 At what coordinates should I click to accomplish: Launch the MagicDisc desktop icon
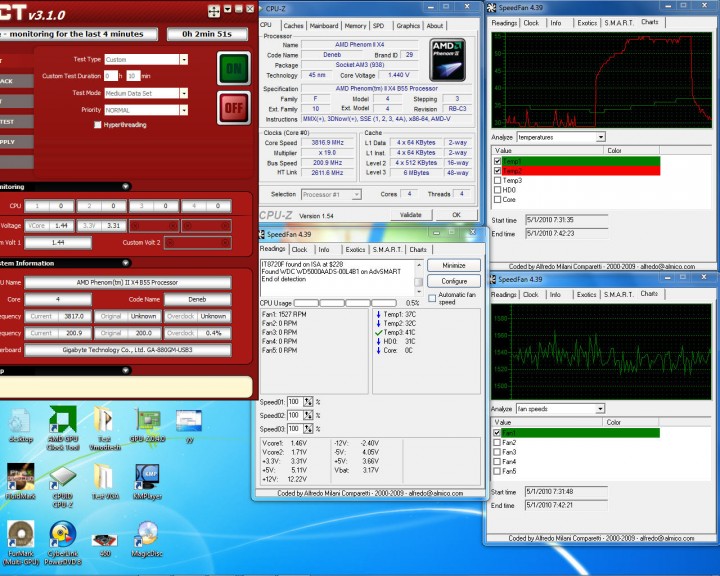point(147,535)
